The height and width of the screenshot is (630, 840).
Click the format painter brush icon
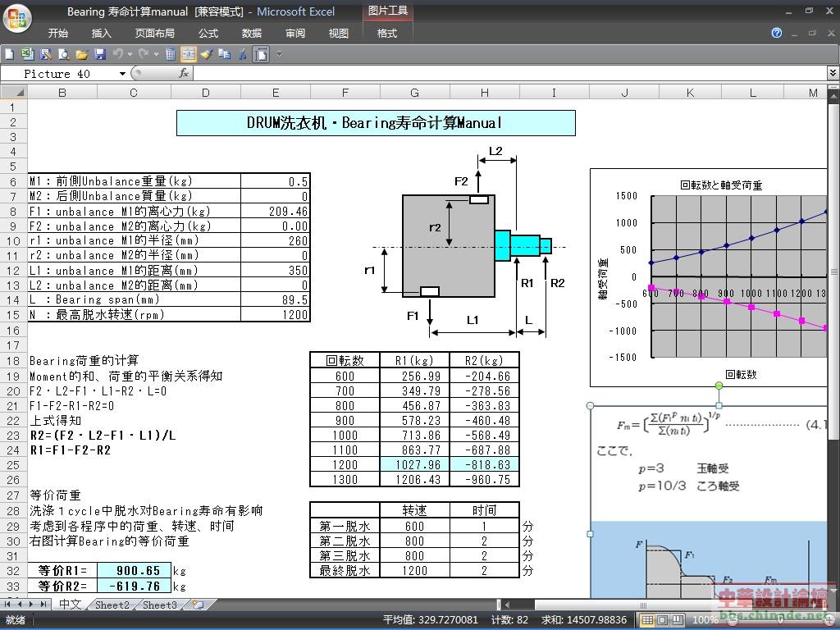pyautogui.click(x=206, y=53)
